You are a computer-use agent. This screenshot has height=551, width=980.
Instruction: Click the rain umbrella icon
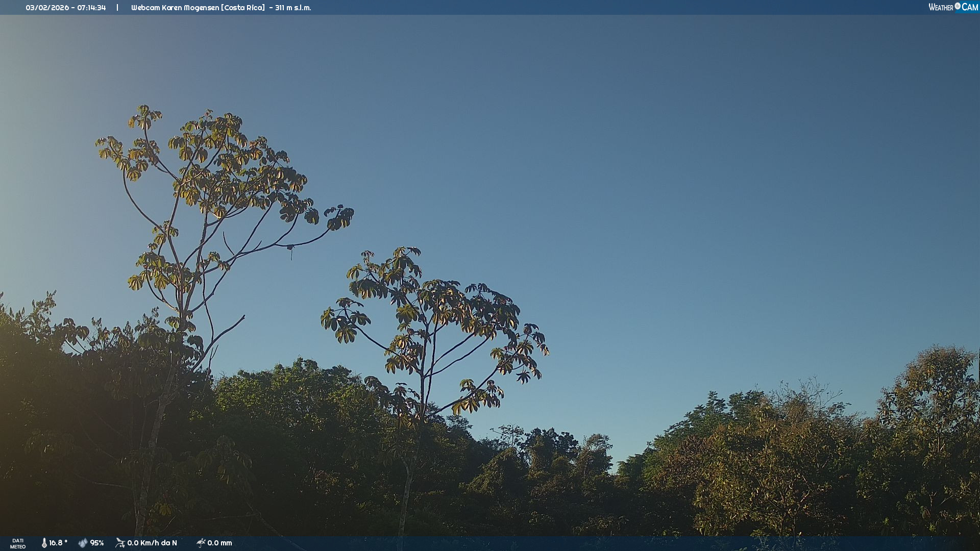(x=201, y=543)
